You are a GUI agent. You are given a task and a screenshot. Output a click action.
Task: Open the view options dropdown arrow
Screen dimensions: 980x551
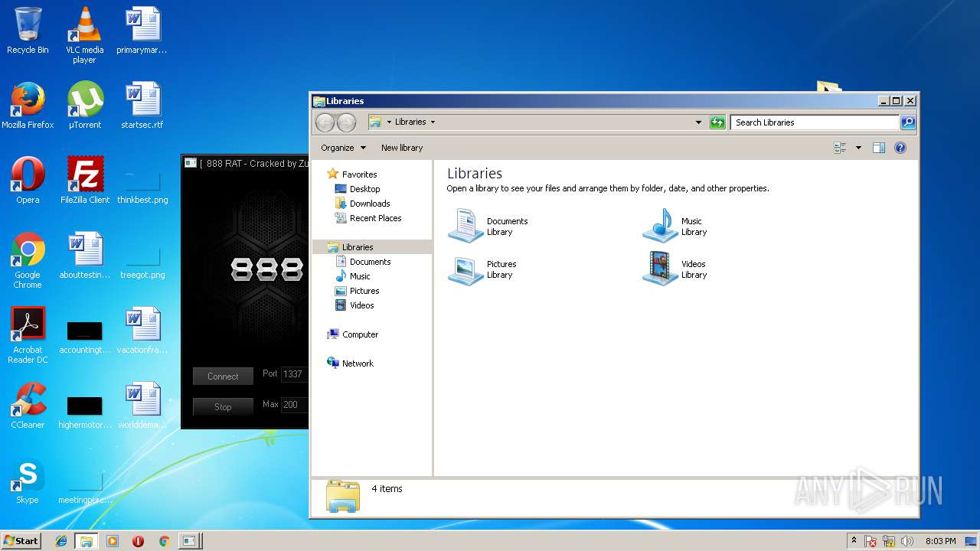(x=858, y=148)
